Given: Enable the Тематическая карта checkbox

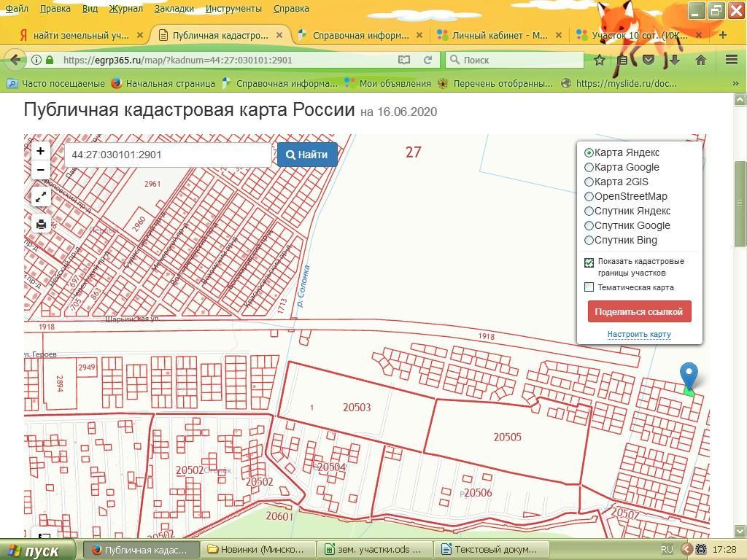Looking at the screenshot, I should coord(589,287).
